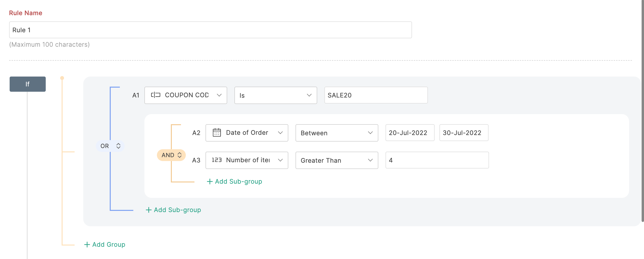Click the Add Group link
The height and width of the screenshot is (259, 644).
tap(104, 245)
